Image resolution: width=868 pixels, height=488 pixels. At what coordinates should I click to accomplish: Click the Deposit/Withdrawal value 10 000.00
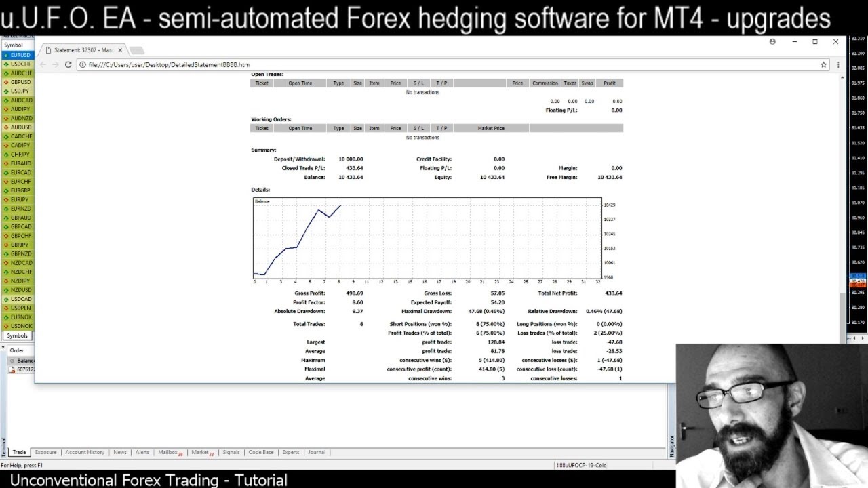point(351,159)
